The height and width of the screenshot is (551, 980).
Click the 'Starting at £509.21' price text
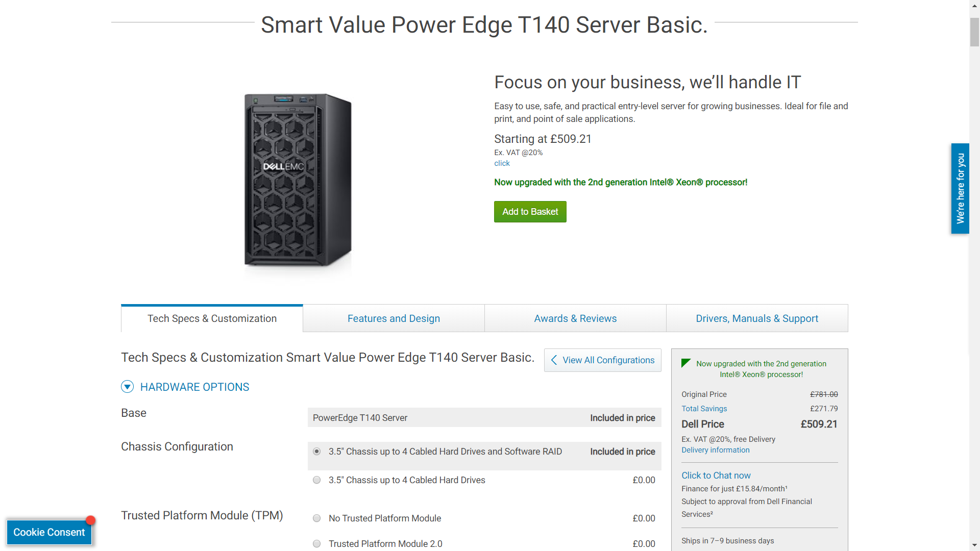click(x=543, y=139)
